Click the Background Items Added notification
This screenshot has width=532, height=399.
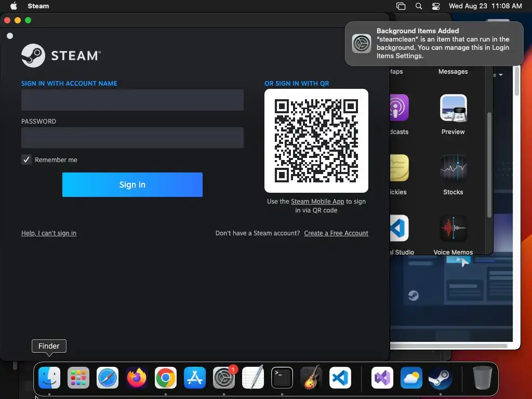click(434, 44)
